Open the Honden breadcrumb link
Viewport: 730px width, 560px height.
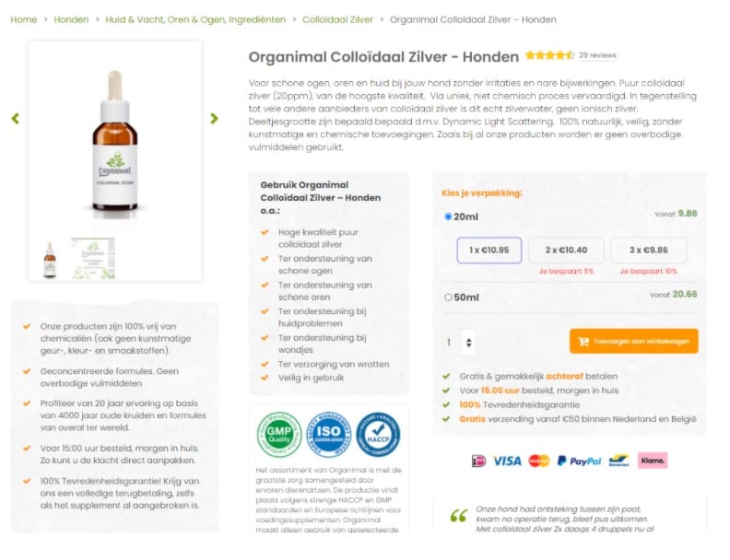point(71,19)
